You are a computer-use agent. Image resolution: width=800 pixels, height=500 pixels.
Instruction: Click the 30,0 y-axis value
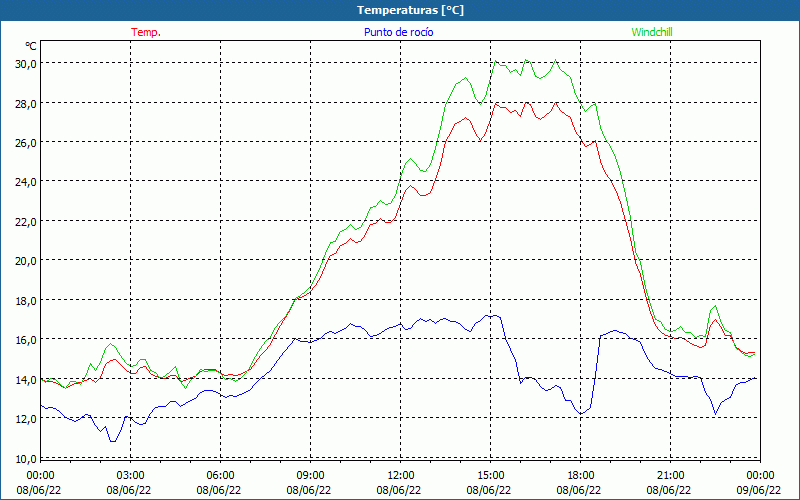pyautogui.click(x=26, y=64)
